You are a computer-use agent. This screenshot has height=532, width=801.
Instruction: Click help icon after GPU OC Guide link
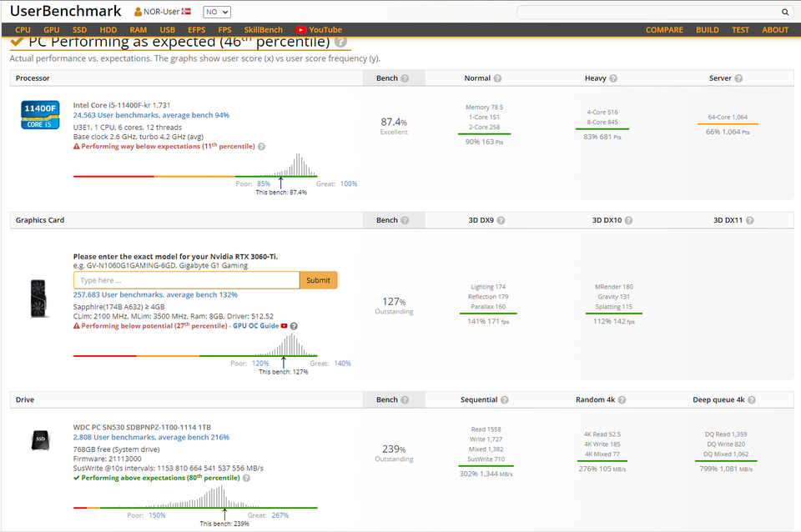[x=294, y=326]
